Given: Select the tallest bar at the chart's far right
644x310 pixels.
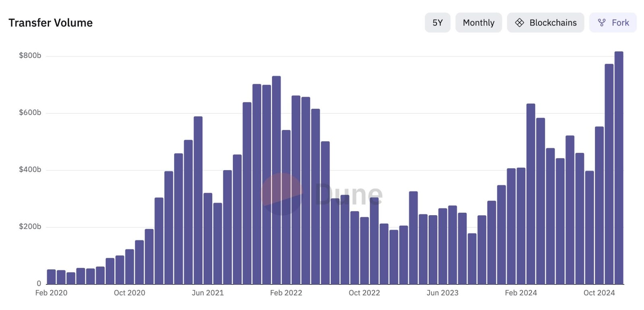Looking at the screenshot, I should 619,168.
